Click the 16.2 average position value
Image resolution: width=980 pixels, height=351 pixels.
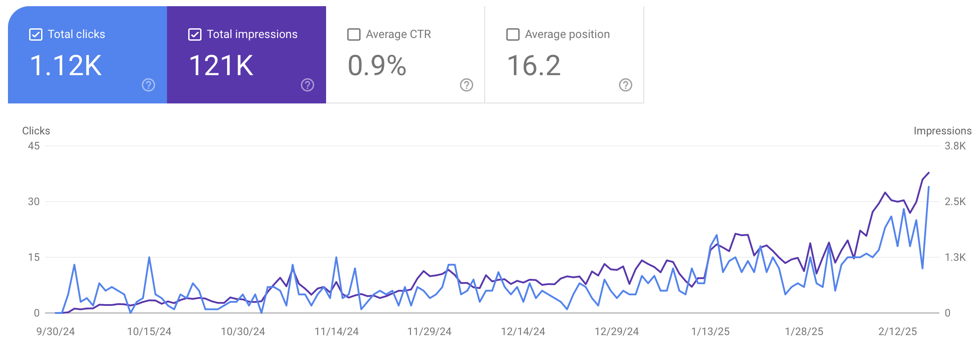click(x=534, y=65)
